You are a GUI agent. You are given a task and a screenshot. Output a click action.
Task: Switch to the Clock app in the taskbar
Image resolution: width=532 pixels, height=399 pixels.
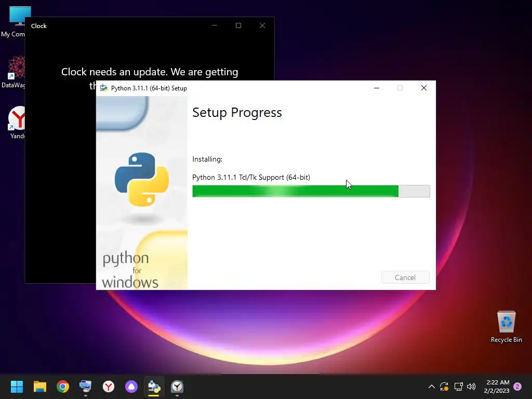coord(177,387)
